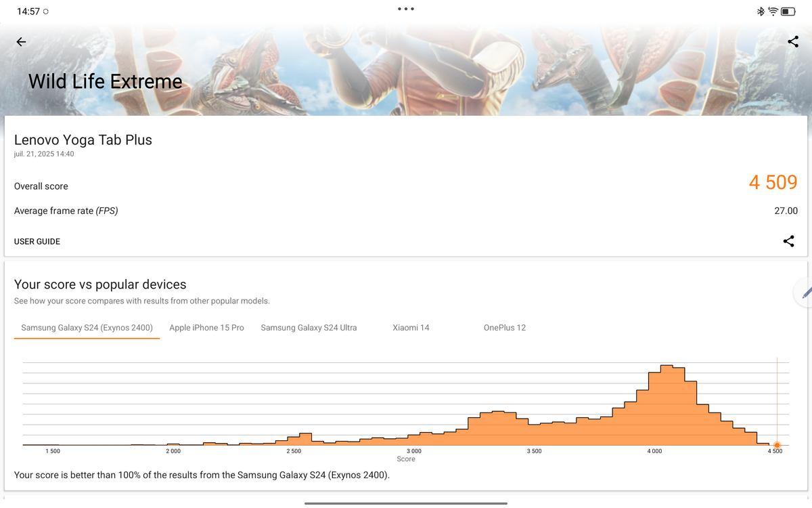
Task: Share the Lenovo Yoga Tab Plus result card
Action: click(x=788, y=241)
